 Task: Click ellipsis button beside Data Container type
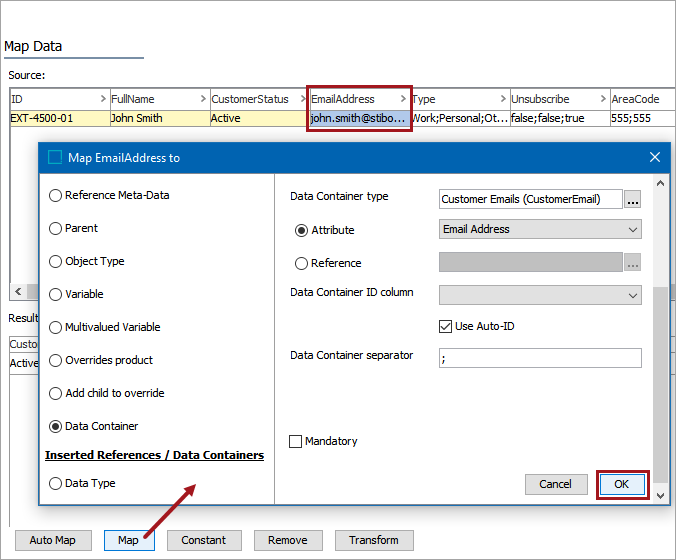click(x=632, y=199)
